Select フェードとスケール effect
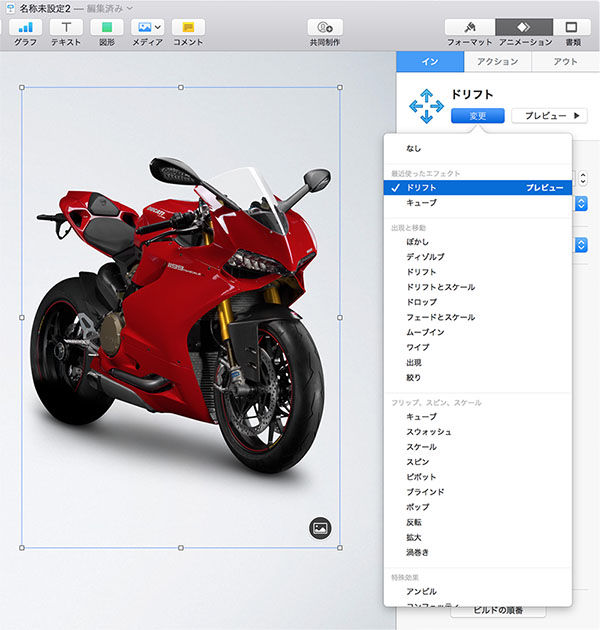This screenshot has height=630, width=600. [x=478, y=317]
